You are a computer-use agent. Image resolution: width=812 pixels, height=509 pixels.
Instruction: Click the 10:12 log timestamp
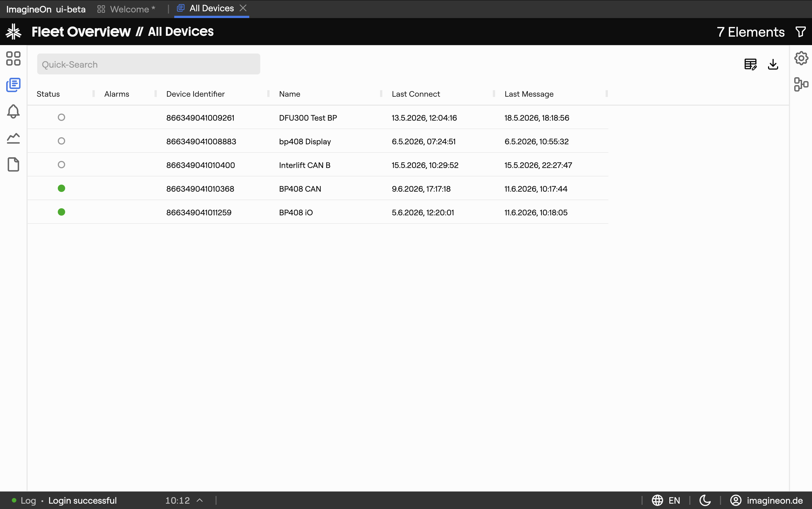pos(178,501)
